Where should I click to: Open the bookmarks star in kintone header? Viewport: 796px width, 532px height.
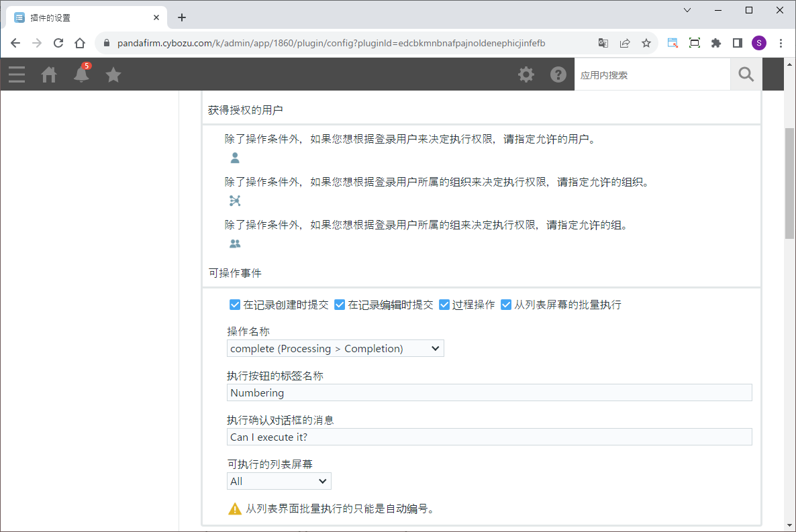113,74
